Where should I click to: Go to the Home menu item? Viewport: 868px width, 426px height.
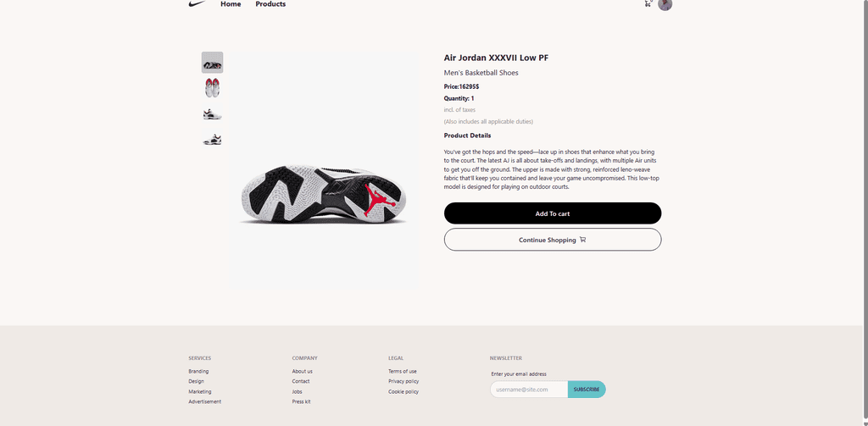231,4
